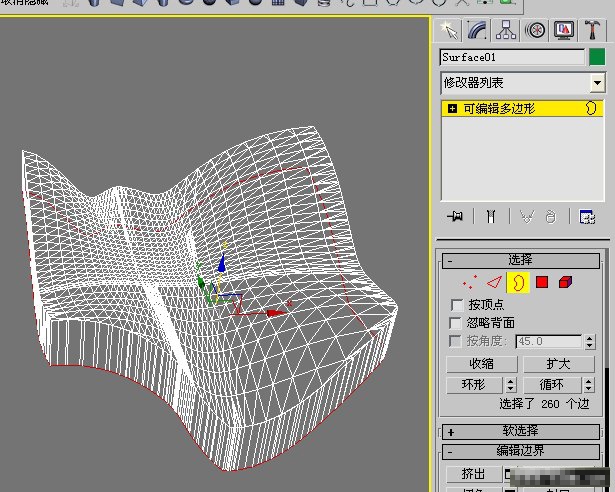
Task: Open the Create command panel tab
Action: pyautogui.click(x=448, y=30)
